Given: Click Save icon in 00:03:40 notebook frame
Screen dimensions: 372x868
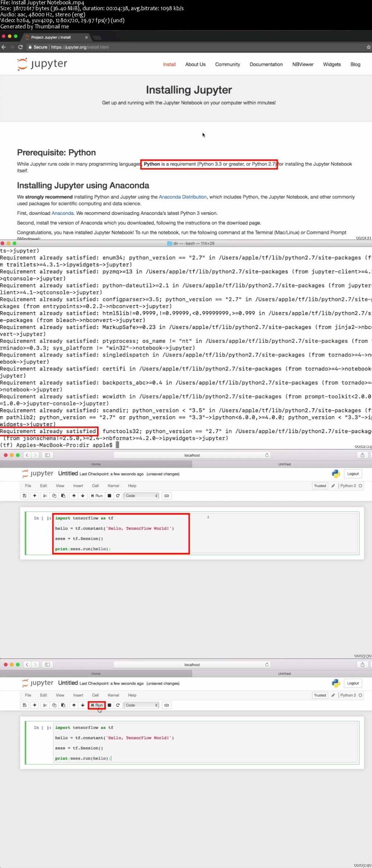Looking at the screenshot, I should click(x=24, y=705).
